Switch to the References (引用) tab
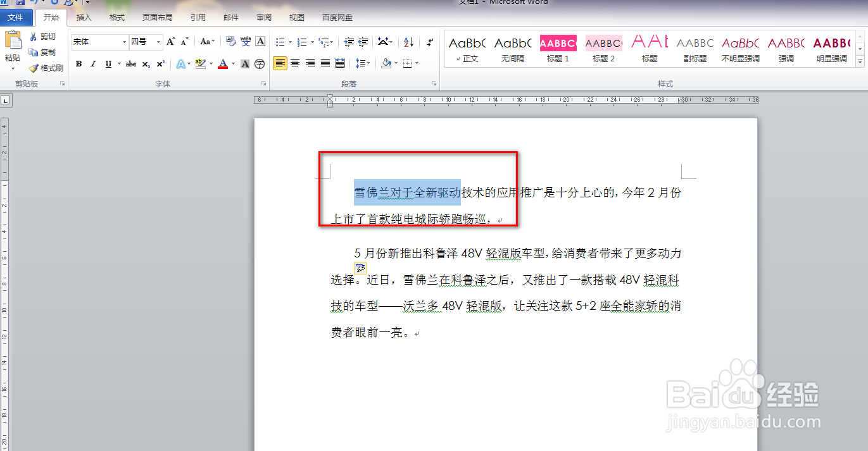 tap(198, 18)
